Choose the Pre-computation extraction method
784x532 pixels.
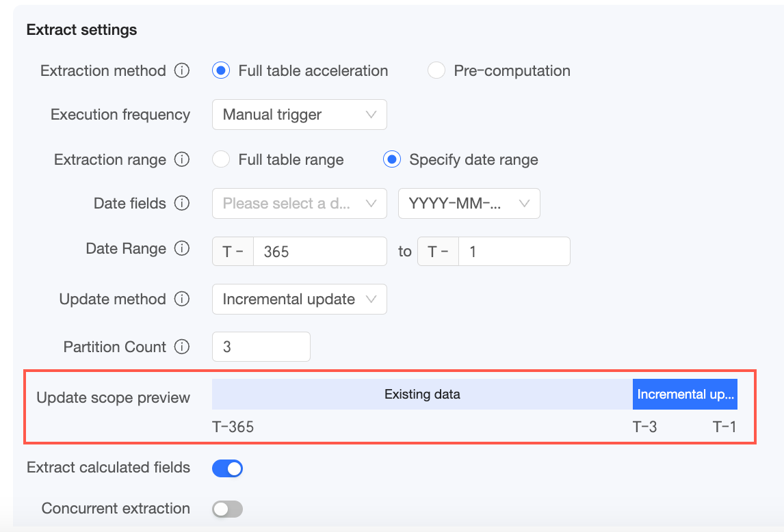coord(436,71)
